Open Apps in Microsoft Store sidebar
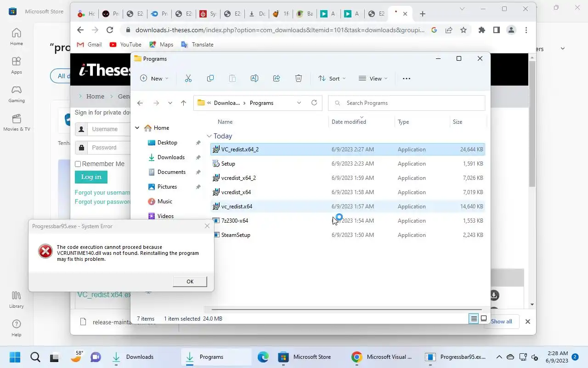The width and height of the screenshot is (588, 368). (17, 65)
